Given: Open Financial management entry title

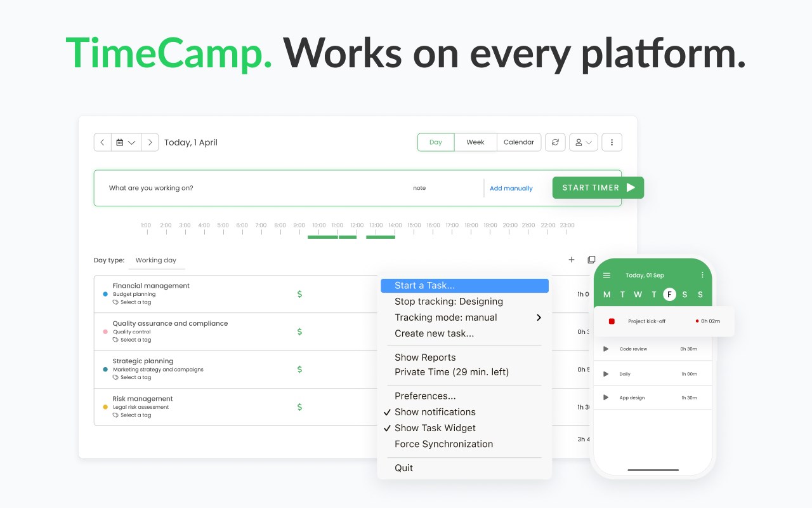Looking at the screenshot, I should [x=151, y=286].
